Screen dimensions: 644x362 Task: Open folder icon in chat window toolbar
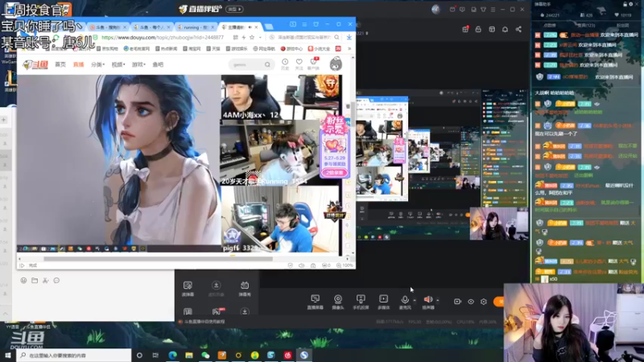35,280
